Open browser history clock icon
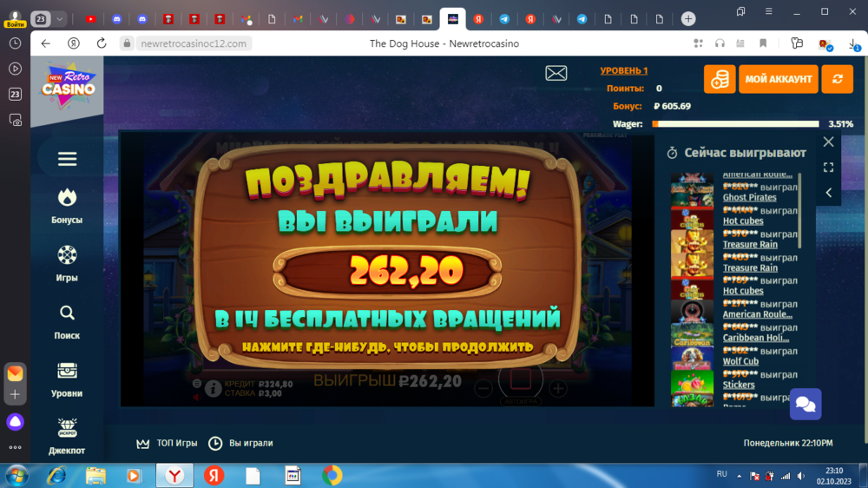868x488 pixels. [x=15, y=43]
